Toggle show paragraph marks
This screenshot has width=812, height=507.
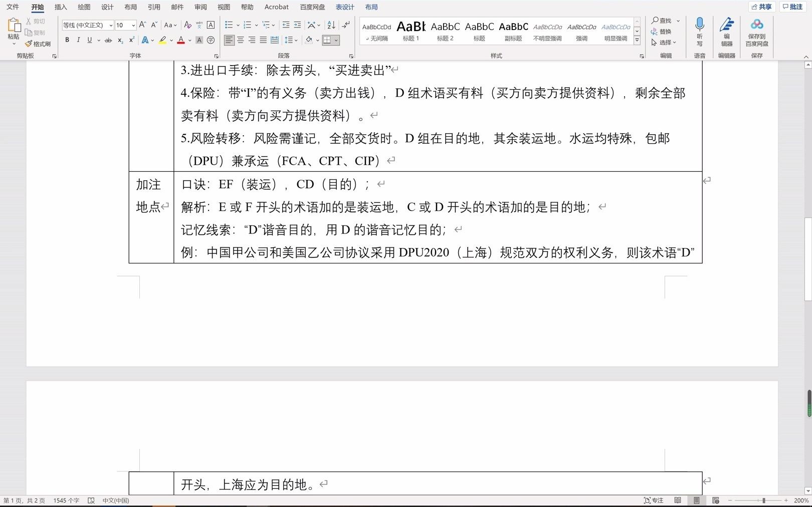click(x=346, y=25)
